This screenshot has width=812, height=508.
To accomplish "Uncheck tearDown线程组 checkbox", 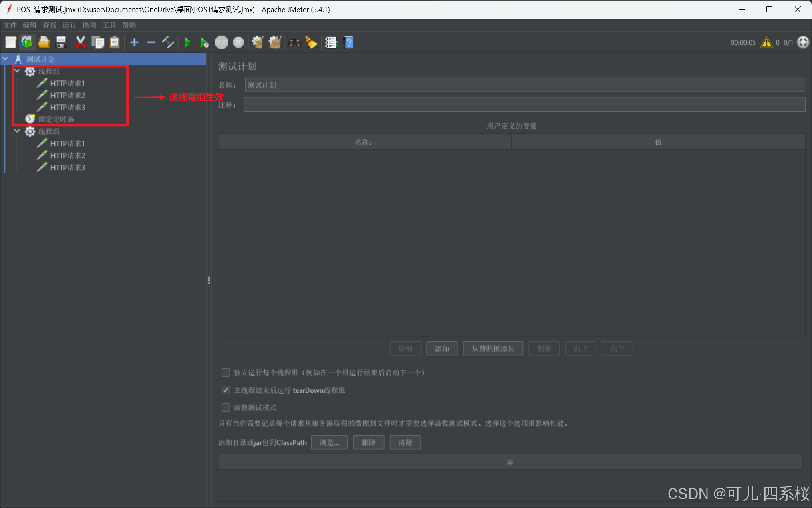I will 226,390.
